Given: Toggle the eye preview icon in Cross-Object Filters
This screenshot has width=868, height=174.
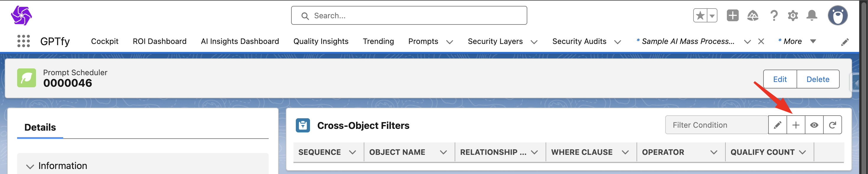Looking at the screenshot, I should click(814, 125).
